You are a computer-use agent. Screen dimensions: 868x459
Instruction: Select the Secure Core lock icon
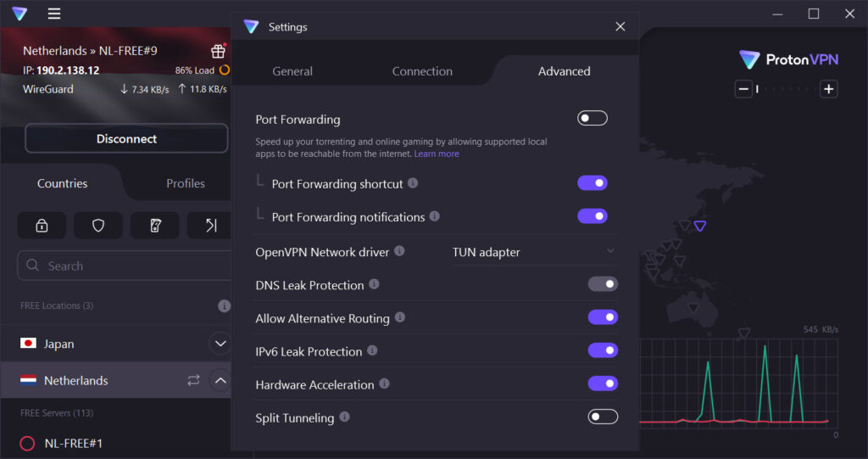pos(42,225)
